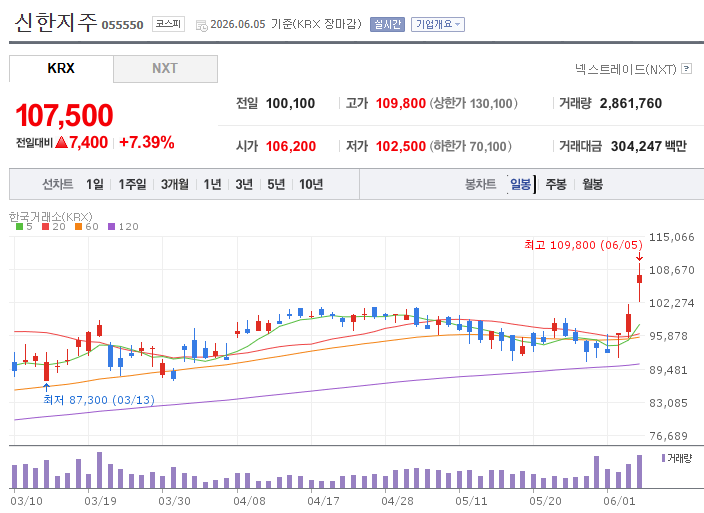Click the last volume bar on the right
The image size is (704, 513).
(639, 471)
